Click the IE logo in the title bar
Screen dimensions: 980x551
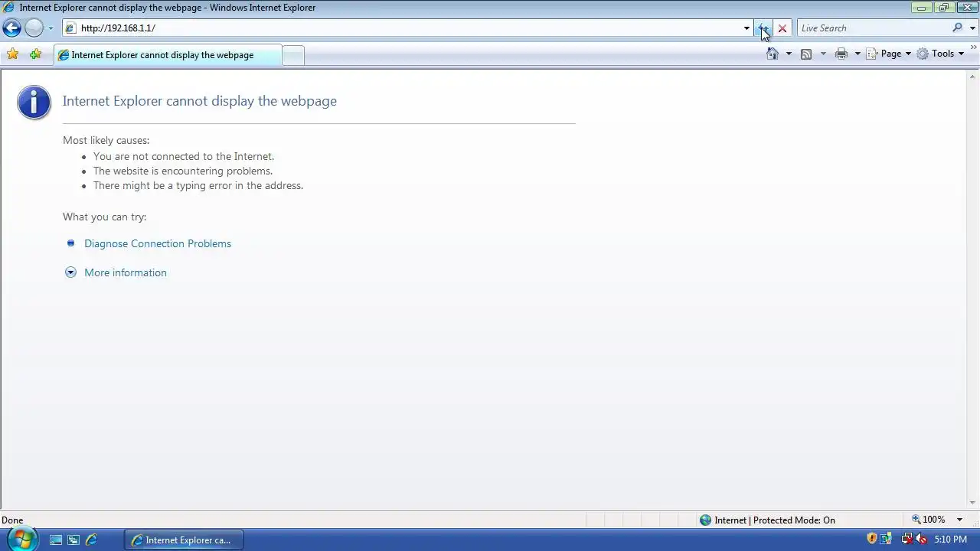pos(8,8)
